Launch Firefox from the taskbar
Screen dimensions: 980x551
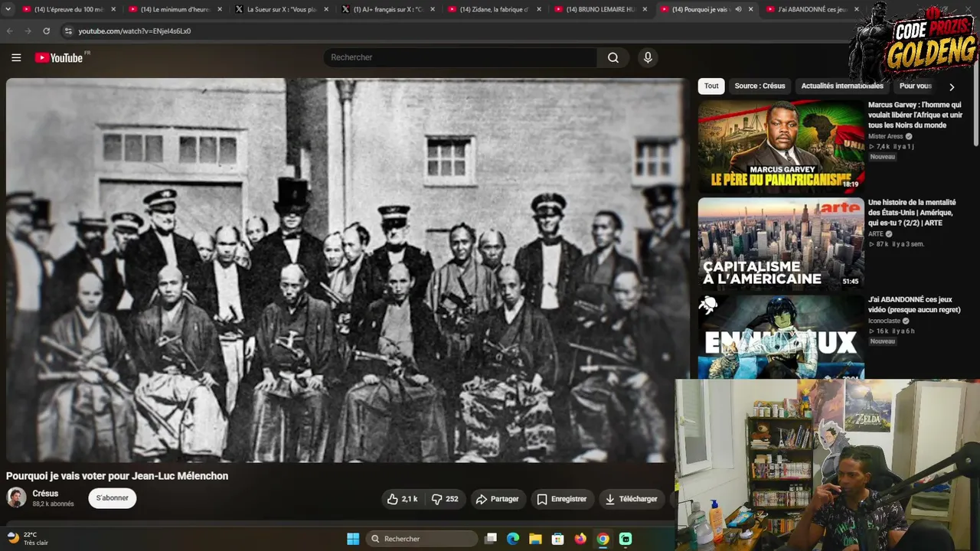pos(580,539)
